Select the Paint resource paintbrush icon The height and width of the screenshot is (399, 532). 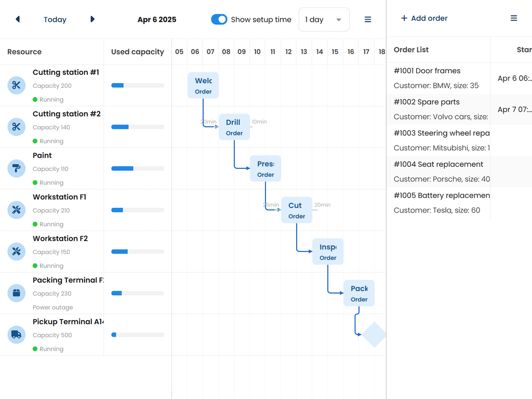[x=16, y=168]
